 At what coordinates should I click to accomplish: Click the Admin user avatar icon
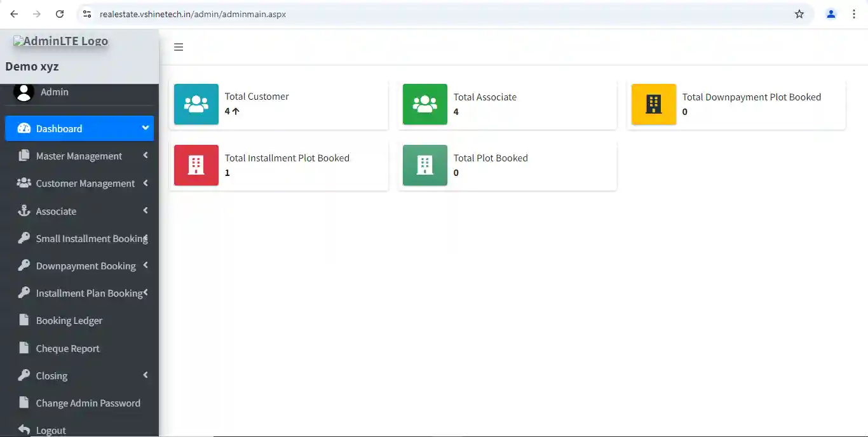pyautogui.click(x=24, y=92)
